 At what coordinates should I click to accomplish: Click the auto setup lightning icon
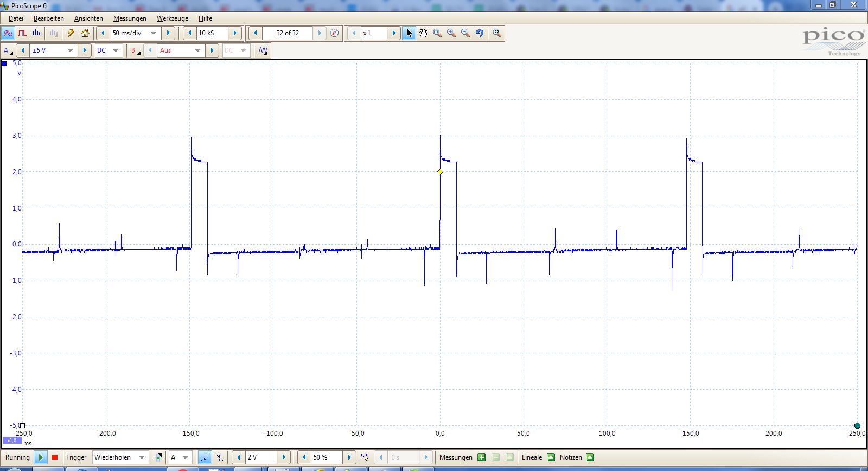click(x=71, y=33)
